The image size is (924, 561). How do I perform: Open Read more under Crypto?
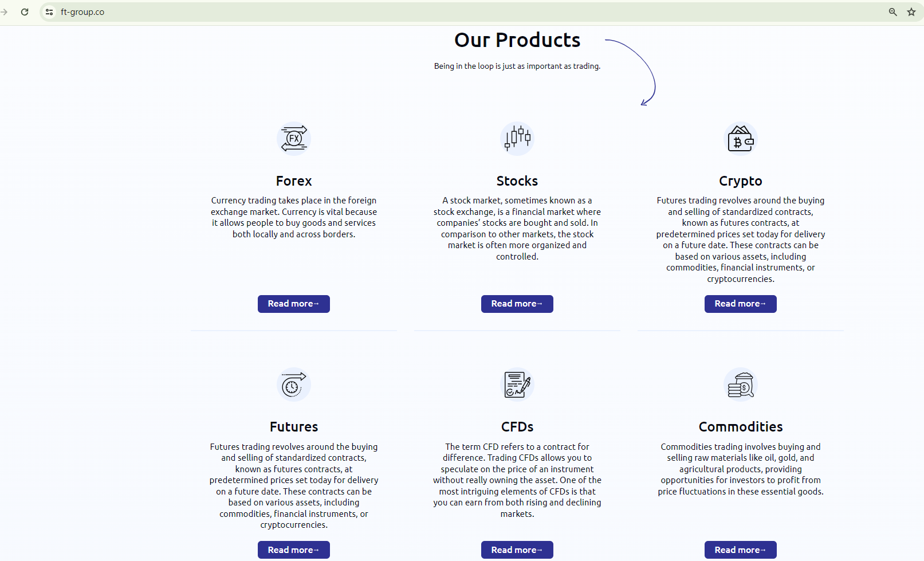coord(741,304)
